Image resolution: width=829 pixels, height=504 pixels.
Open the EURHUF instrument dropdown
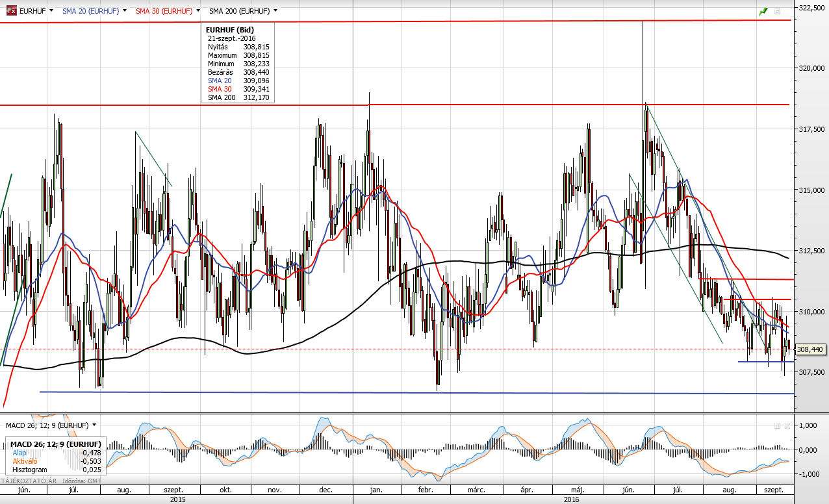[x=50, y=11]
